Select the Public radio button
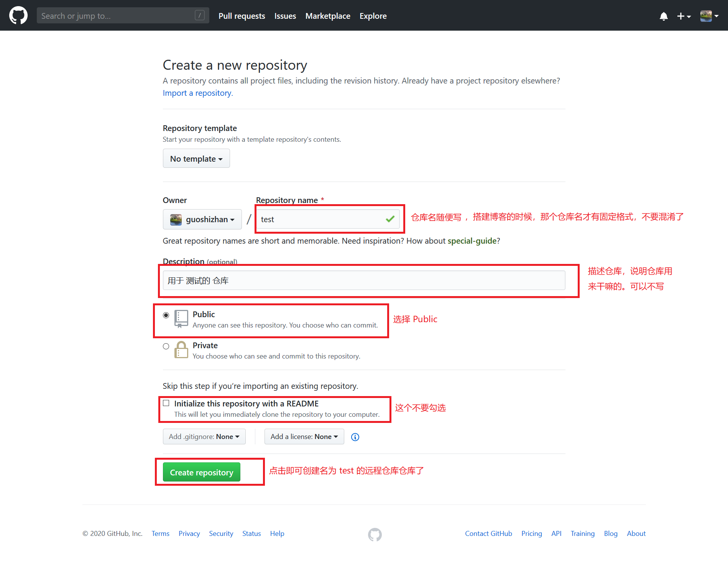728x570 pixels. tap(166, 315)
